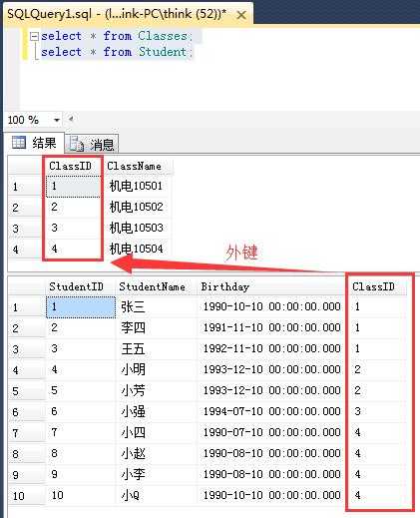Select cell 机电10503
Image resolution: width=420 pixels, height=518 pixels.
(x=137, y=228)
